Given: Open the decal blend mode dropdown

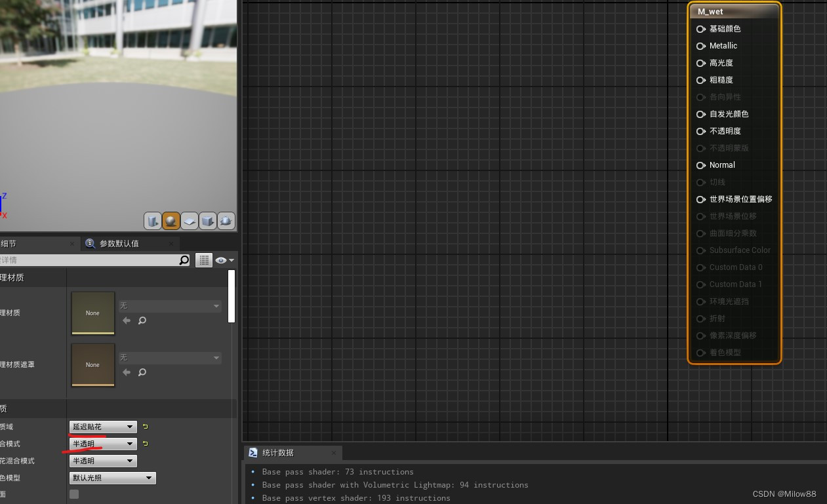Looking at the screenshot, I should click(x=103, y=461).
